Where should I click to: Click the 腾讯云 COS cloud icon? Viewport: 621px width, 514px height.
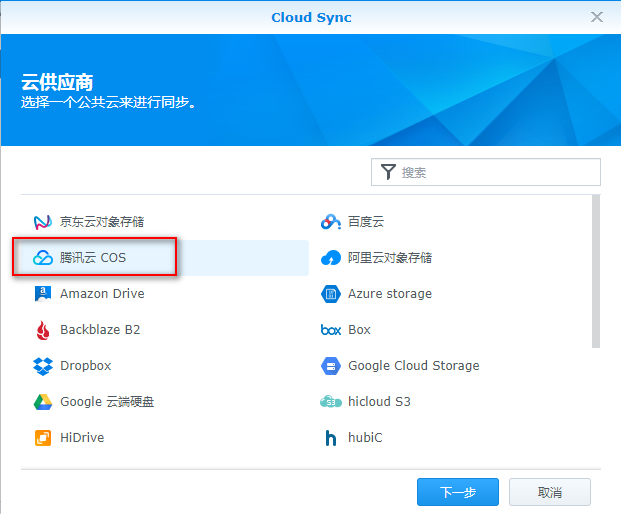click(42, 258)
